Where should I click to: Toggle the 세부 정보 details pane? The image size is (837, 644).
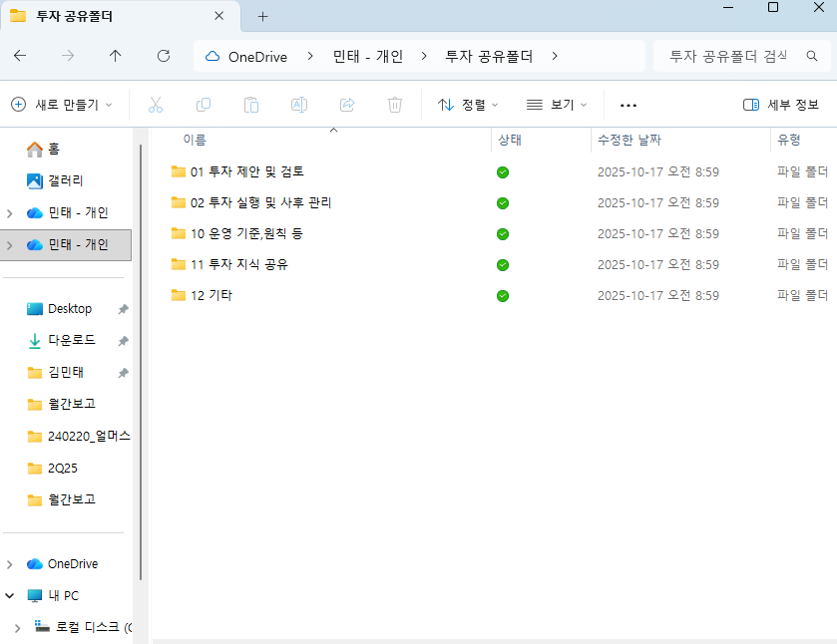(x=781, y=105)
